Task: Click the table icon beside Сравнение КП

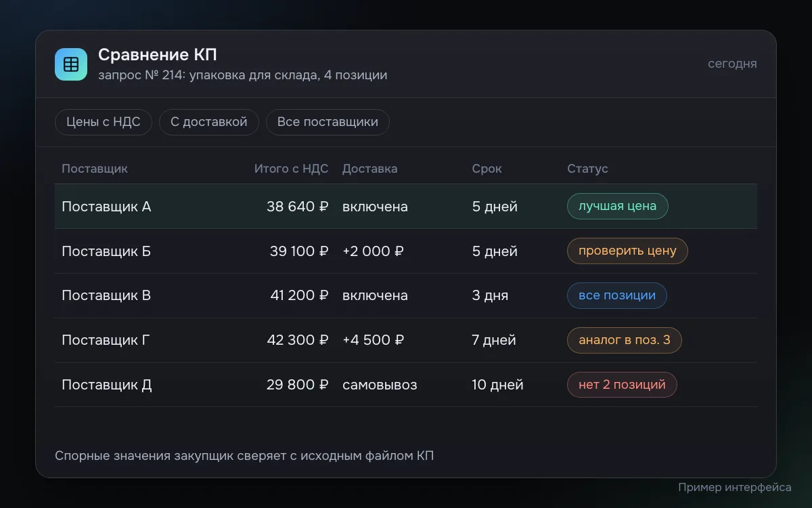Action: click(71, 64)
